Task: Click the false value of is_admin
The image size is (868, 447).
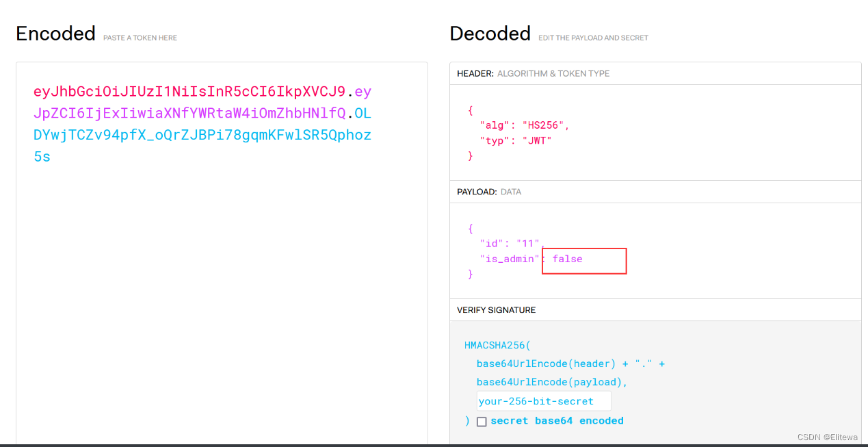Action: [x=568, y=259]
